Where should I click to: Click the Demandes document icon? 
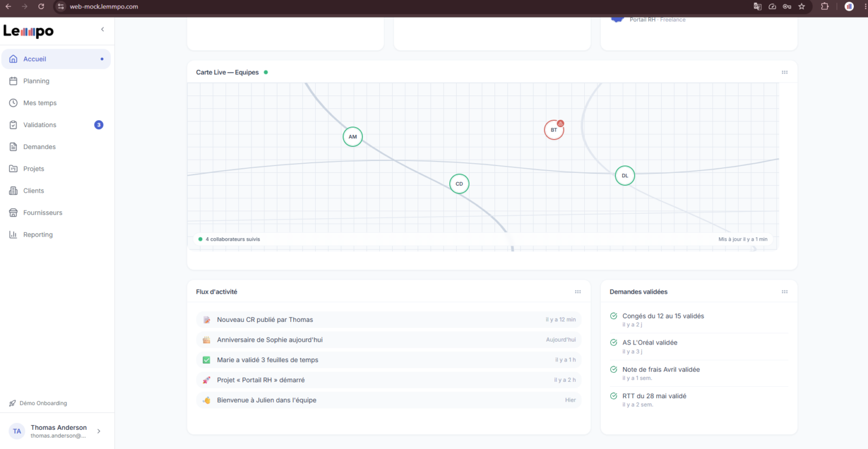click(14, 147)
